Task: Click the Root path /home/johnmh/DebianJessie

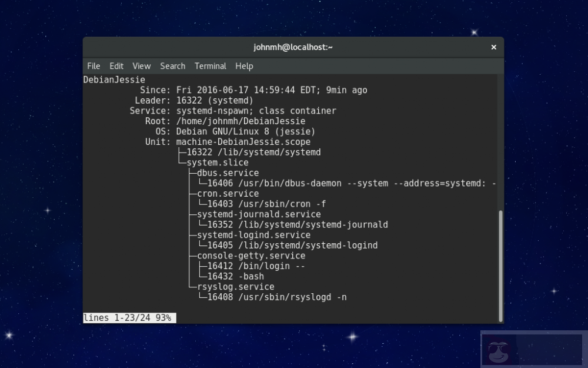Action: (240, 121)
